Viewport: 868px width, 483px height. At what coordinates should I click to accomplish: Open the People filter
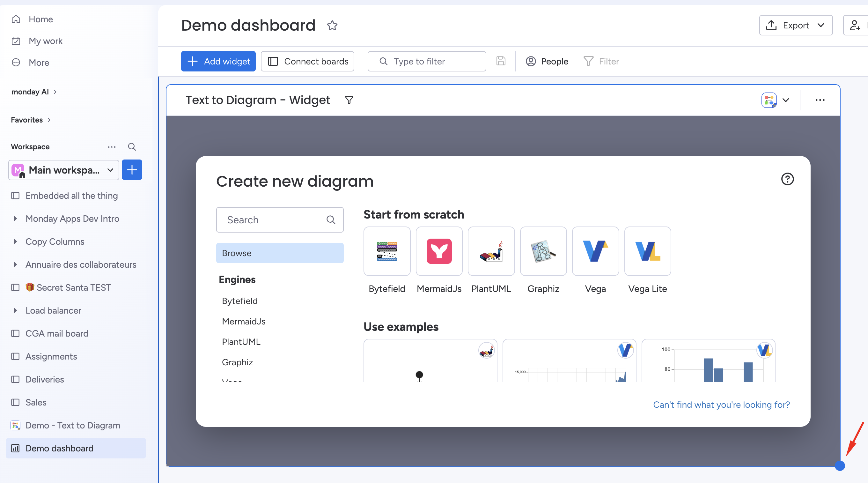coord(547,61)
